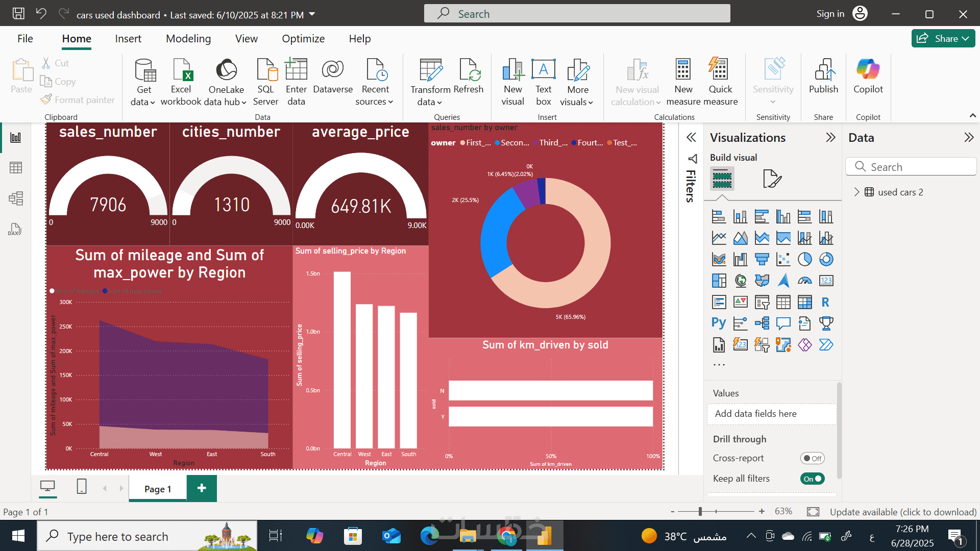Click the update available link
980x551 pixels.
tap(903, 512)
